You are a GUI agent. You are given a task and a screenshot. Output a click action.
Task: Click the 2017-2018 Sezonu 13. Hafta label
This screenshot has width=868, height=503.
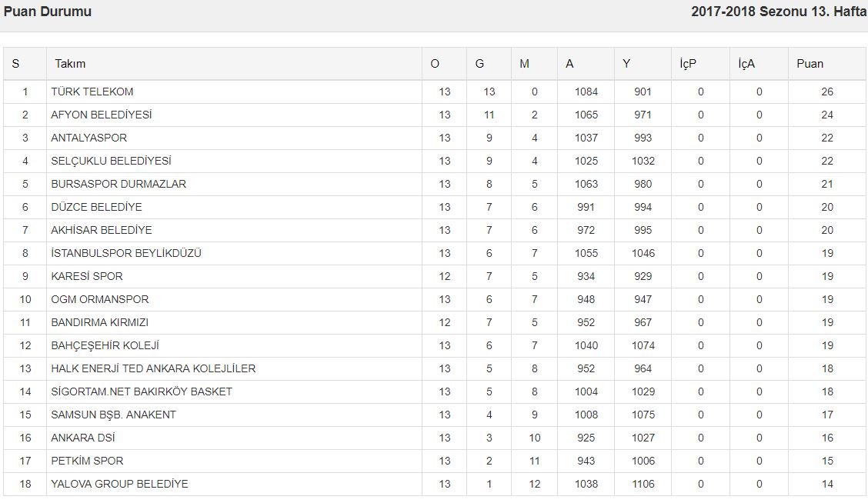click(779, 12)
